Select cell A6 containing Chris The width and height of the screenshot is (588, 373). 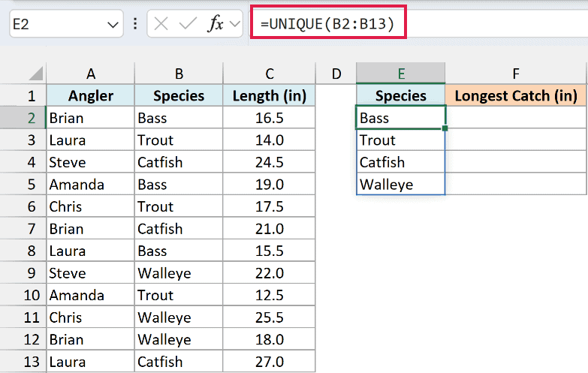pos(90,206)
